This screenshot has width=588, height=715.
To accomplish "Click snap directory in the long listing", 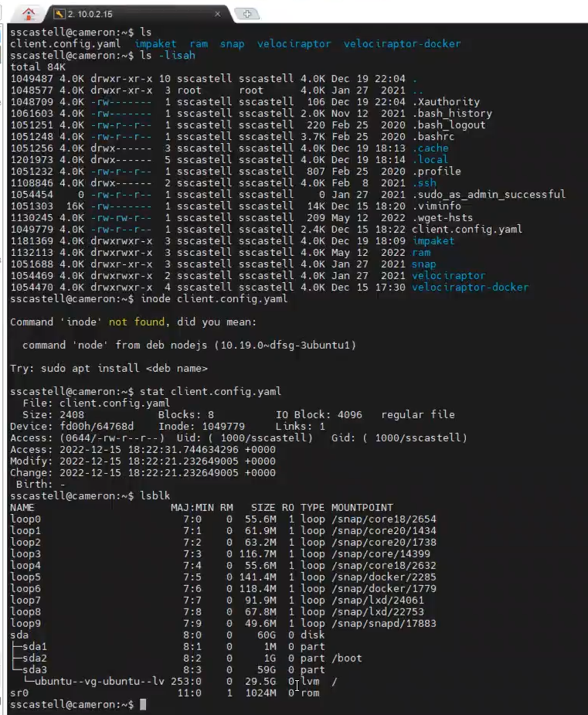I will (x=424, y=264).
